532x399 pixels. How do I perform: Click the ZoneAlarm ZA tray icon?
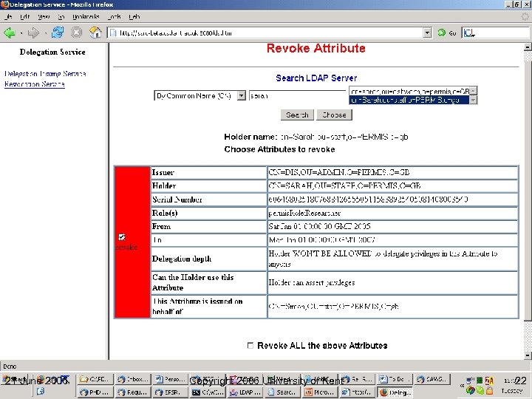(x=489, y=381)
